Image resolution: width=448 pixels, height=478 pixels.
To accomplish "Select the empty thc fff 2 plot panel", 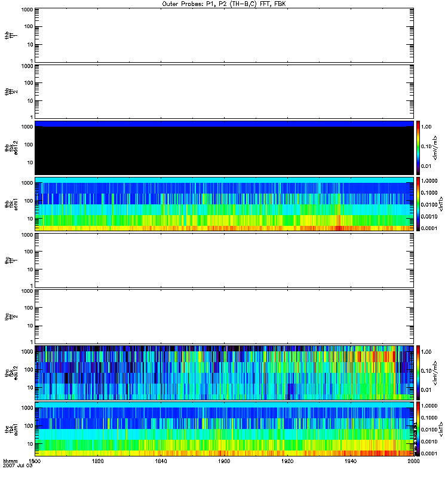I will click(x=224, y=317).
